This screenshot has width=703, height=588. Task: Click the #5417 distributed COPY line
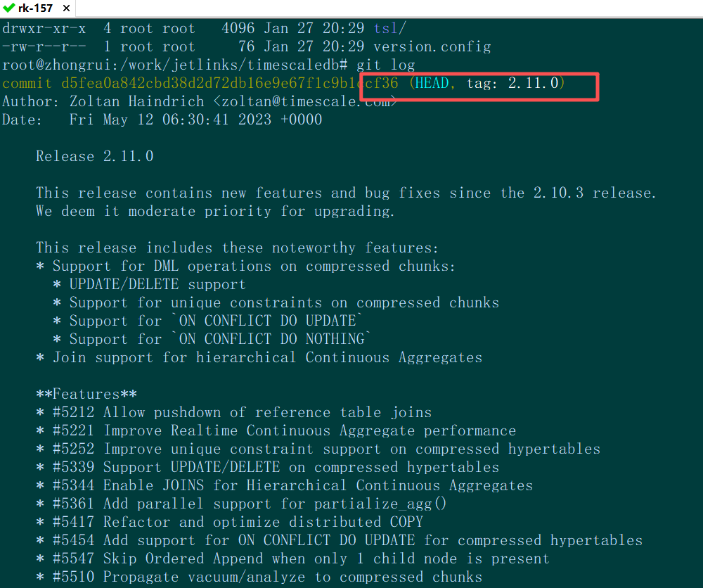tap(230, 522)
